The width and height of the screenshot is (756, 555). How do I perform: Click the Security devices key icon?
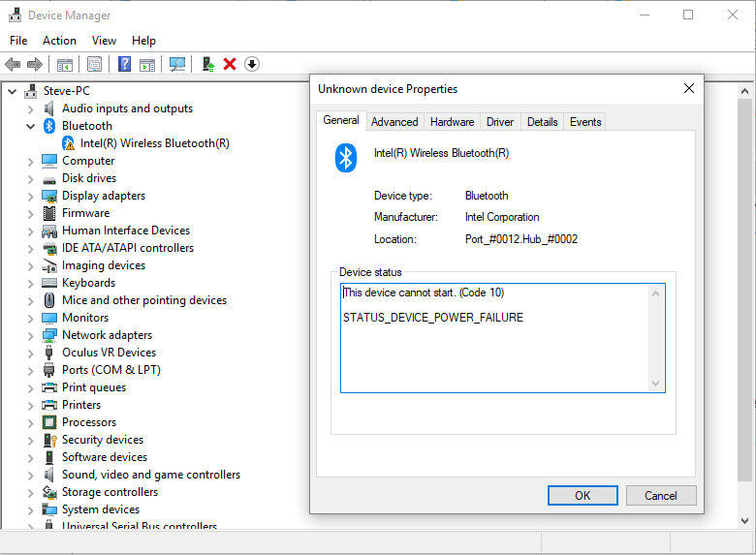50,440
